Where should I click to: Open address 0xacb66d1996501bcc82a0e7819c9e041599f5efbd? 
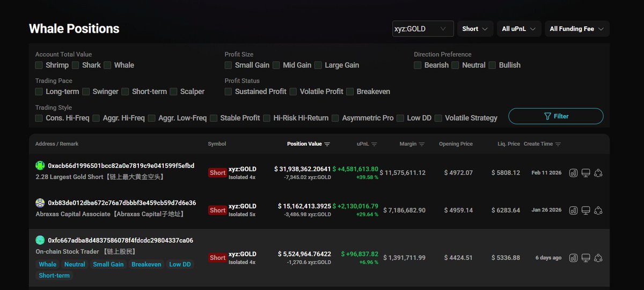121,166
